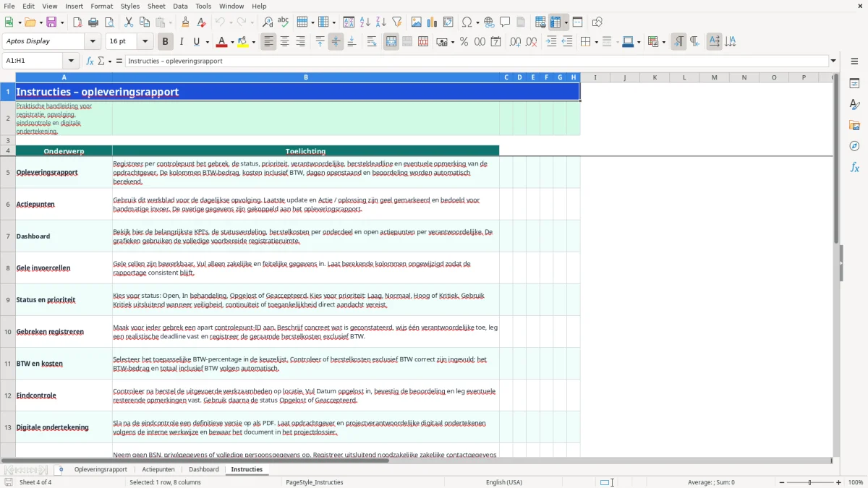
Task: Toggle Center Horizontally alignment
Action: tap(284, 42)
